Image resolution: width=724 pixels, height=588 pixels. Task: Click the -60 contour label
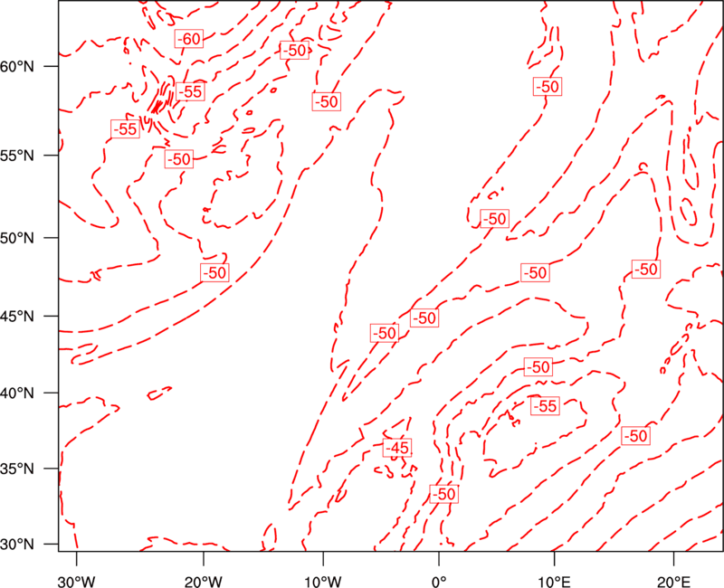tap(189, 39)
